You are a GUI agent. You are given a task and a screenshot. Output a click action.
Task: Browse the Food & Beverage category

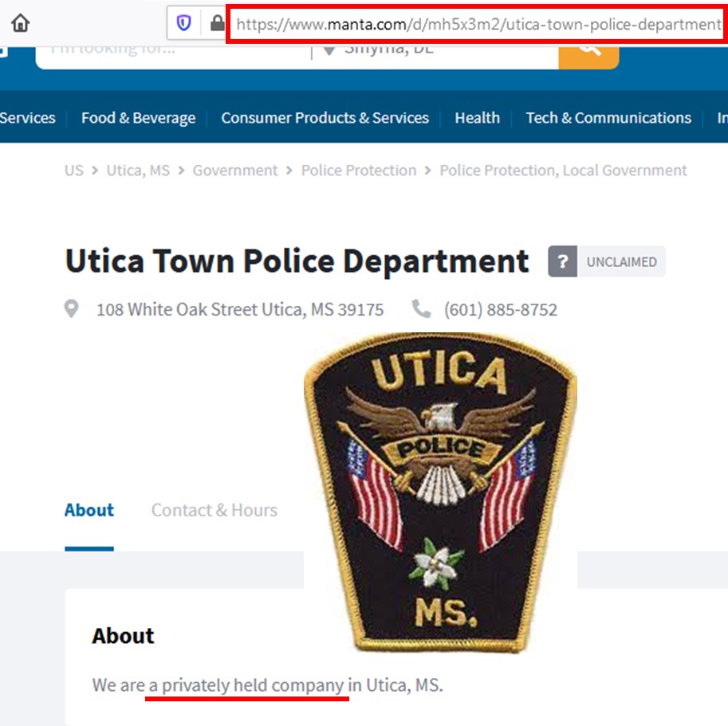pyautogui.click(x=137, y=117)
